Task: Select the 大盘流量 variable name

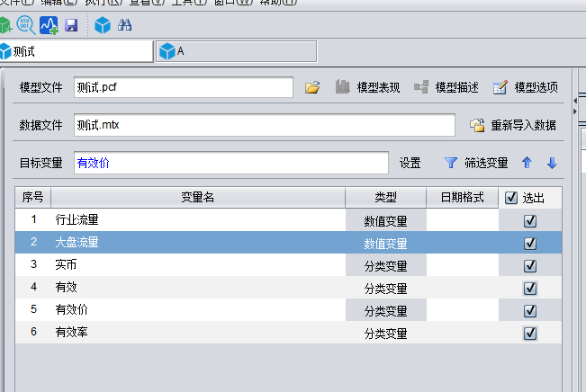Action: pyautogui.click(x=77, y=242)
